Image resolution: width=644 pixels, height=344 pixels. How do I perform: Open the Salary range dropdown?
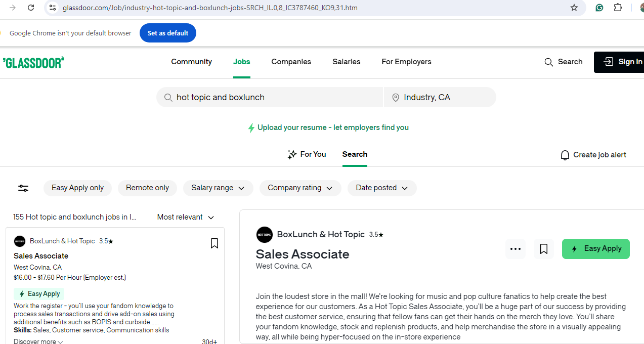(218, 188)
